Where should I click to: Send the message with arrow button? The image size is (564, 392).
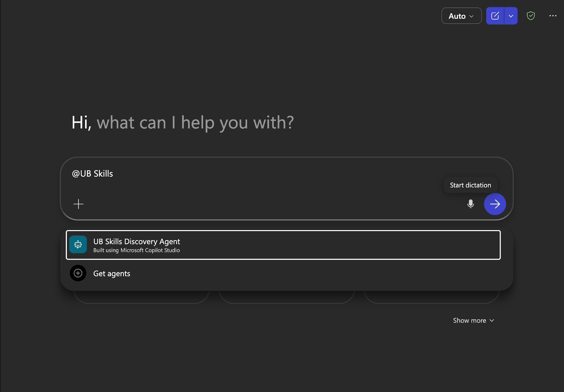[x=495, y=204]
